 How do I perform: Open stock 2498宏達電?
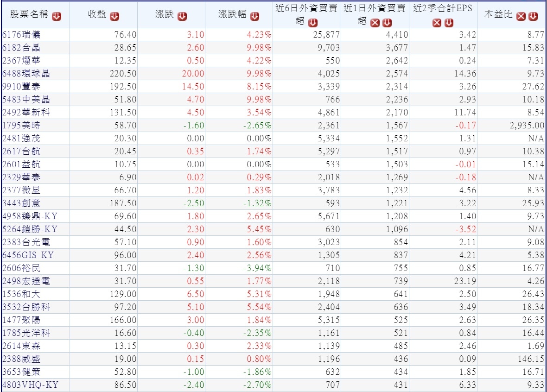click(26, 281)
